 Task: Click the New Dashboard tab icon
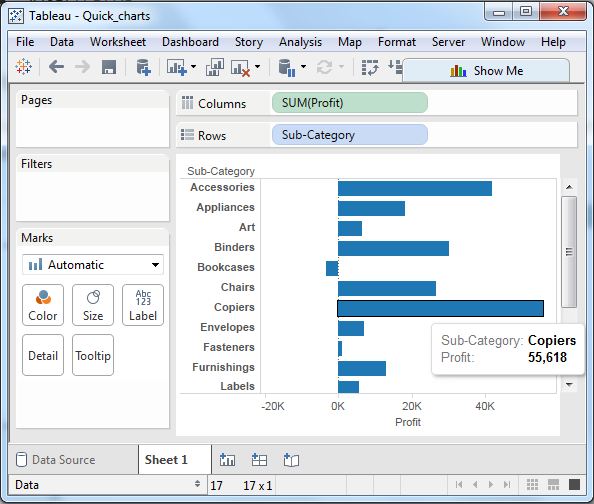pyautogui.click(x=259, y=460)
